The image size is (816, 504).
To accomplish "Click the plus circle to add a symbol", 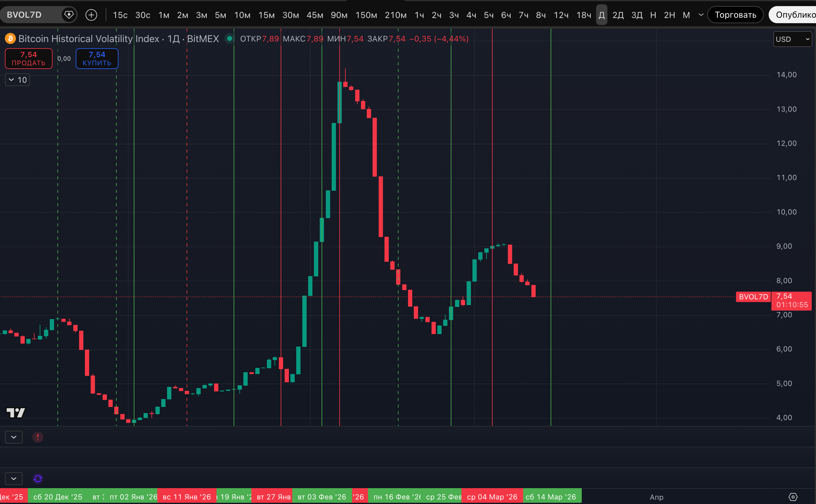I will coord(91,15).
